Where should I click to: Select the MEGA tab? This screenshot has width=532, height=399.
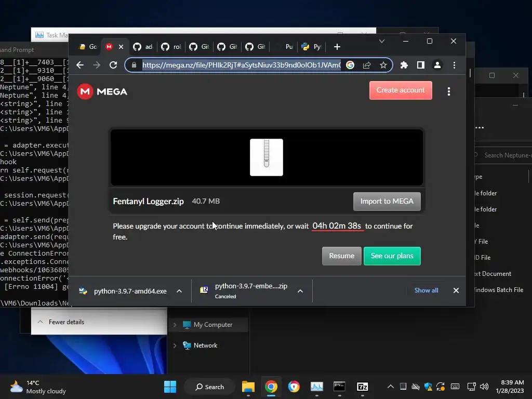click(x=110, y=47)
